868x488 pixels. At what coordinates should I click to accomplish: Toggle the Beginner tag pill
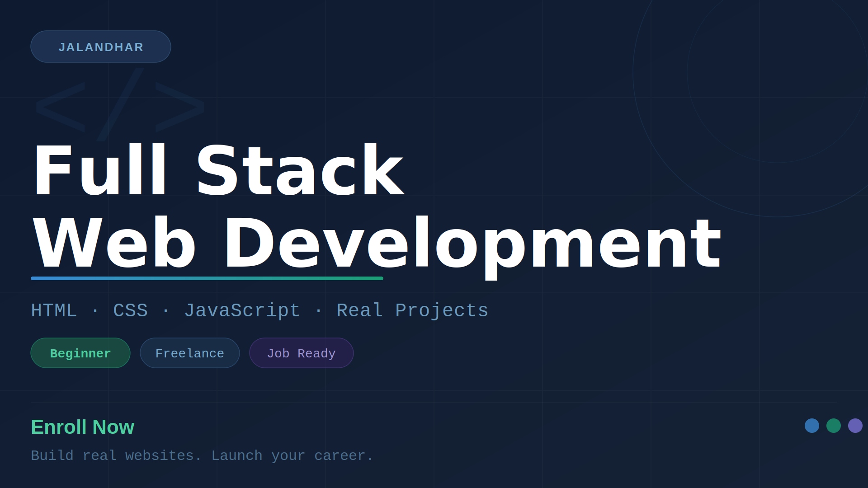(80, 353)
